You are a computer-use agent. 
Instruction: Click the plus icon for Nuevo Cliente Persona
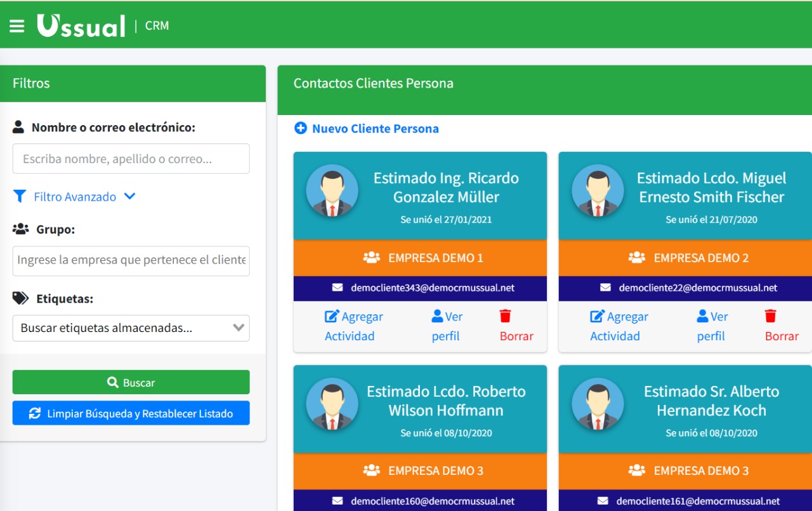pos(301,128)
